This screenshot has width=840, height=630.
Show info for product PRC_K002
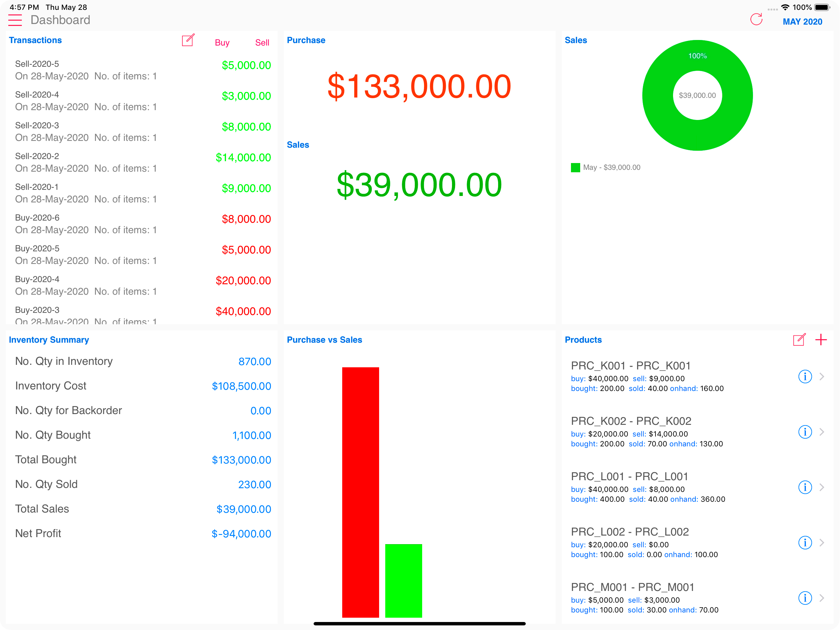pyautogui.click(x=805, y=432)
